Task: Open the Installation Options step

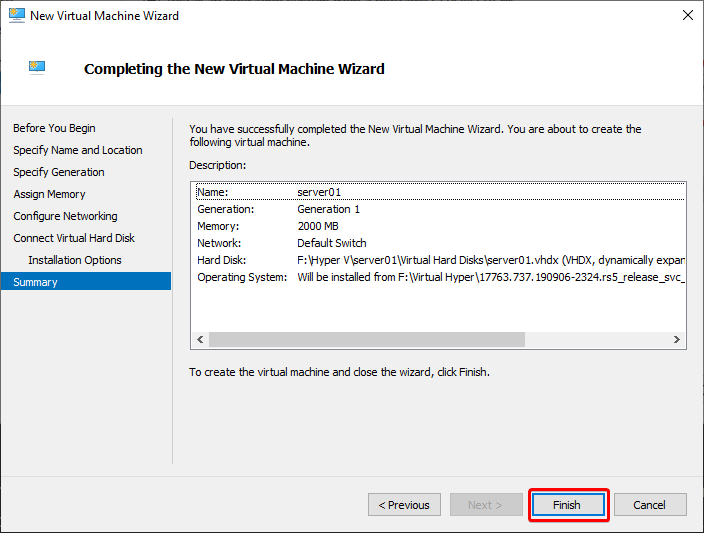Action: (75, 260)
